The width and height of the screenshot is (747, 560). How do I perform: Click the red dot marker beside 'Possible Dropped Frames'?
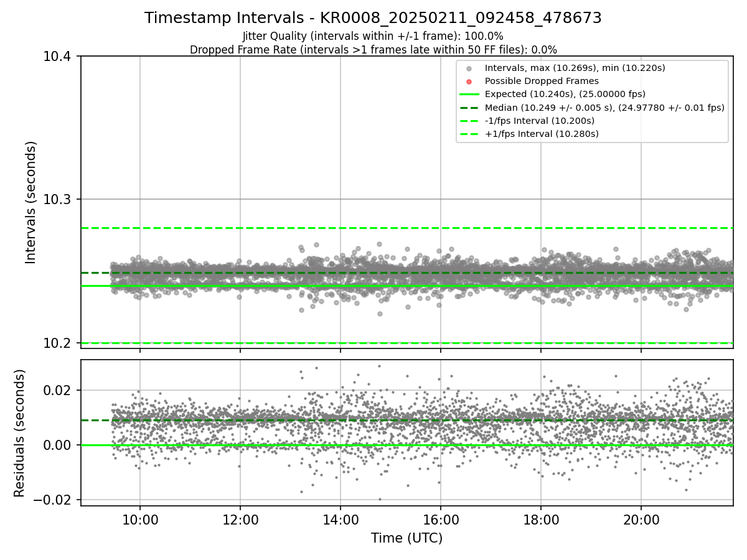click(469, 82)
